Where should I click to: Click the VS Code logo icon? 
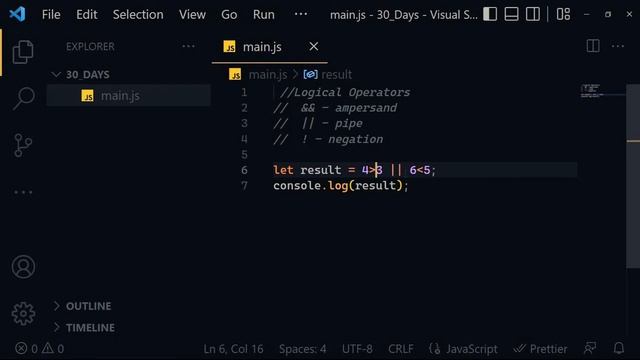[17, 14]
